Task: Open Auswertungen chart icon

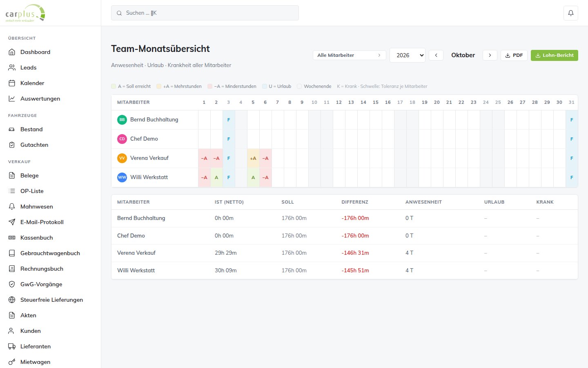Action: click(x=12, y=99)
